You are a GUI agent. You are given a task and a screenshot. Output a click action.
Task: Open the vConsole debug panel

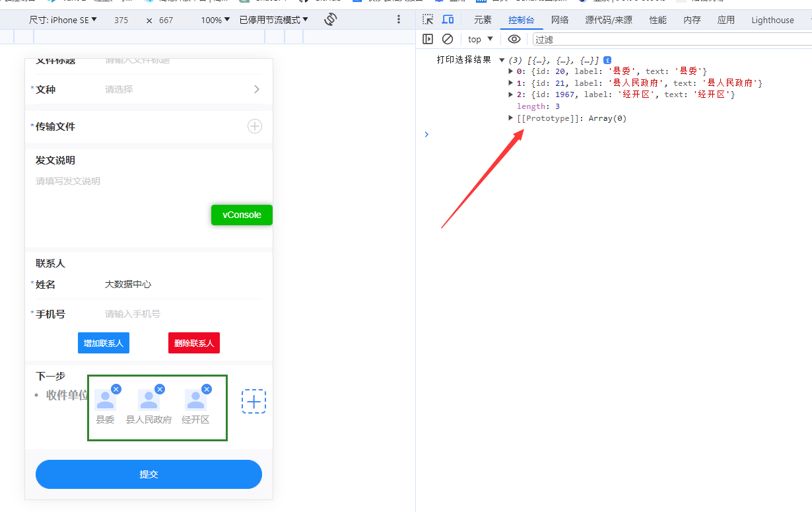(242, 215)
